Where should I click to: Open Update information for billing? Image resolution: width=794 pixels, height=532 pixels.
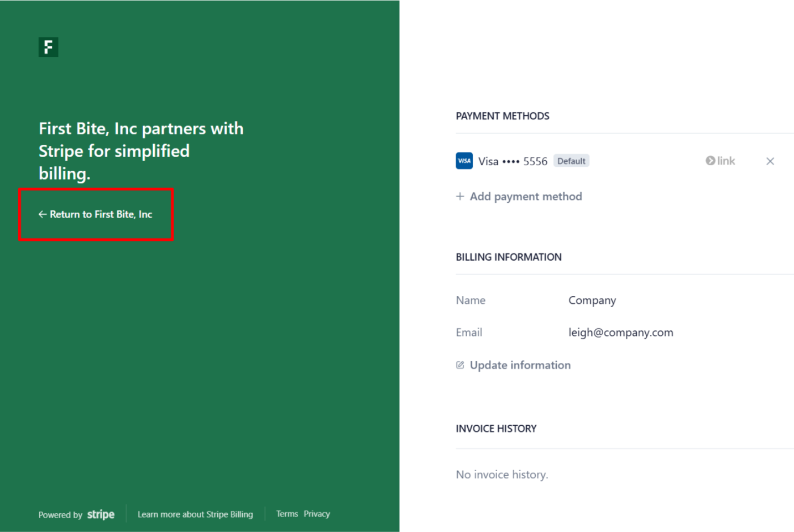click(x=513, y=365)
